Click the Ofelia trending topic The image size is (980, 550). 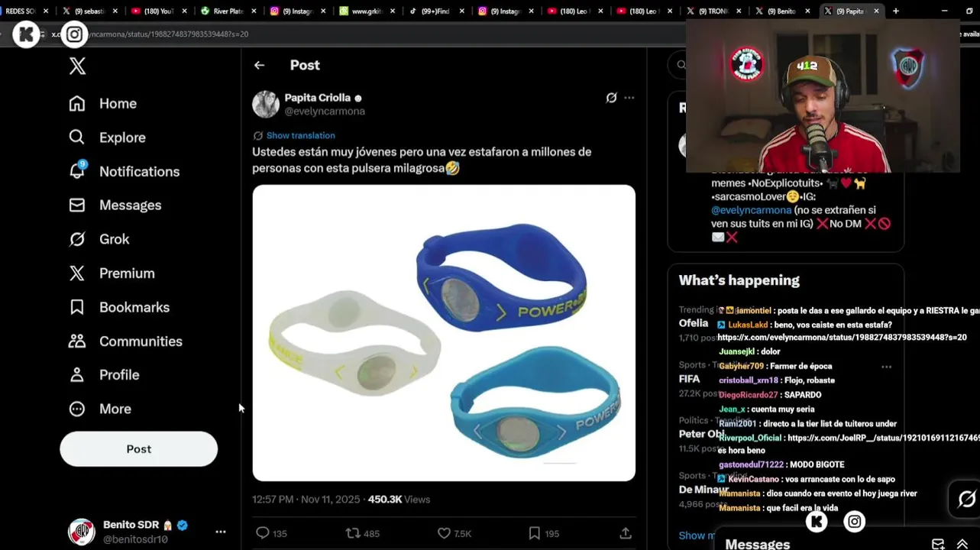click(694, 323)
